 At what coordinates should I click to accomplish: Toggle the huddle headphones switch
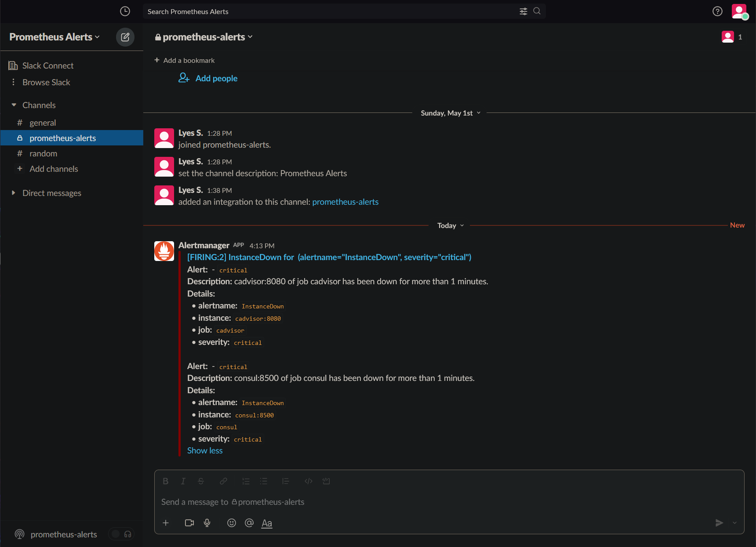(x=121, y=534)
